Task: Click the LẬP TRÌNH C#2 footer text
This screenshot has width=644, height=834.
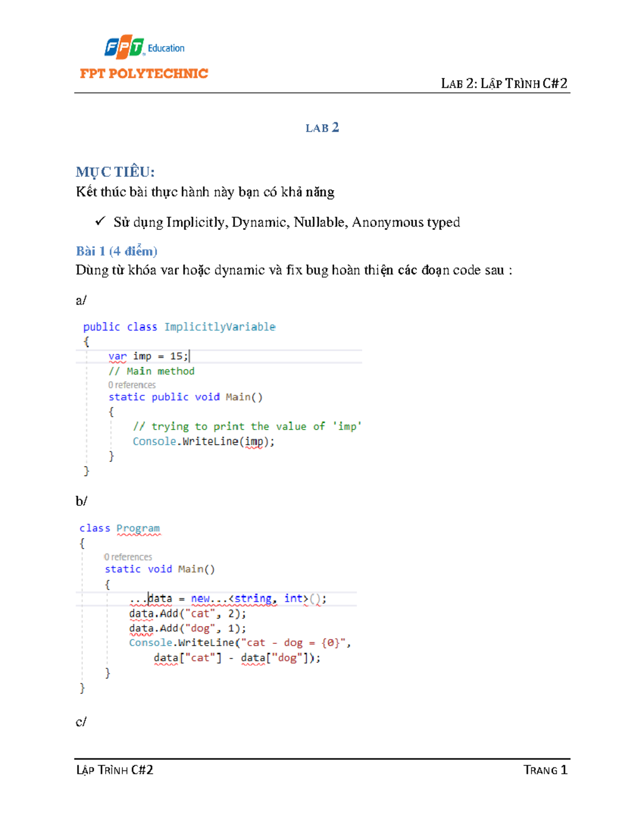Action: point(114,770)
